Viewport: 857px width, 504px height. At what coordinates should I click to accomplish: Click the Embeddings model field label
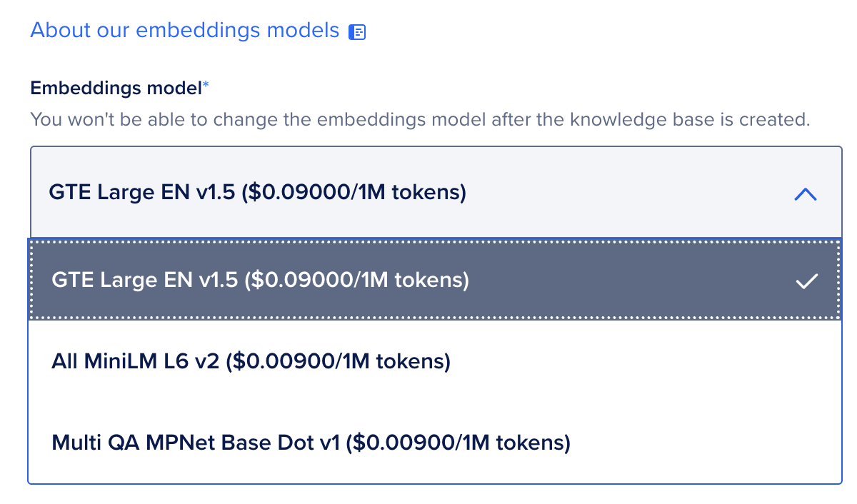click(116, 88)
